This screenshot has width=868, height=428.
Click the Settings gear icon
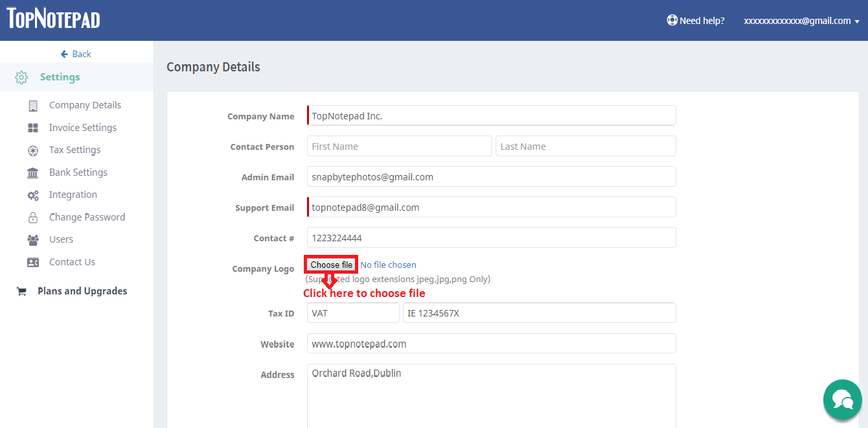[x=21, y=77]
